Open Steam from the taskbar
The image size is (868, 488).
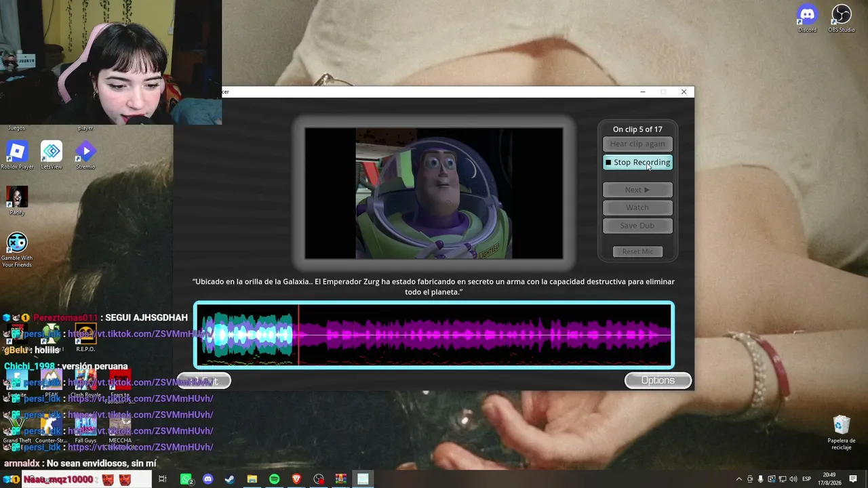[x=230, y=479]
